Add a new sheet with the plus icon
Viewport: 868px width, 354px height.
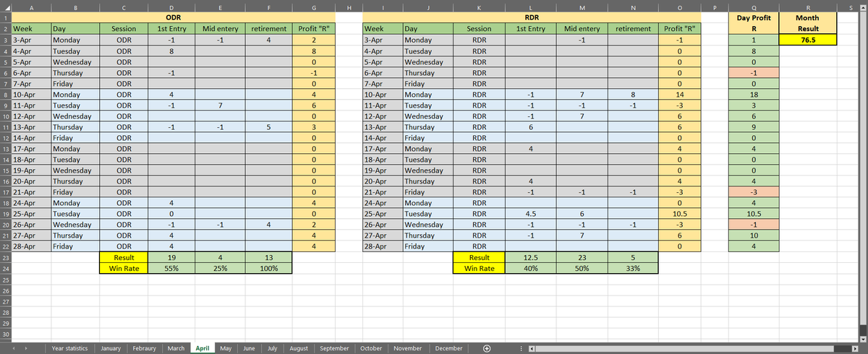coord(487,348)
